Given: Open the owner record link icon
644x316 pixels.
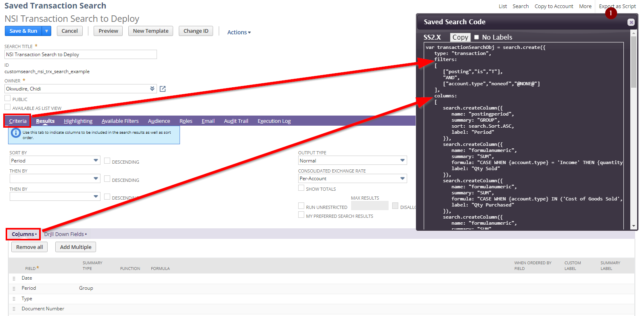Looking at the screenshot, I should (x=163, y=89).
